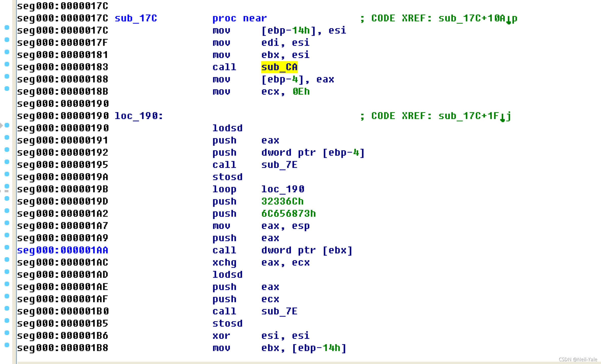The width and height of the screenshot is (601, 364).
Task: Click the blue address seg000:000001AA
Action: point(63,250)
